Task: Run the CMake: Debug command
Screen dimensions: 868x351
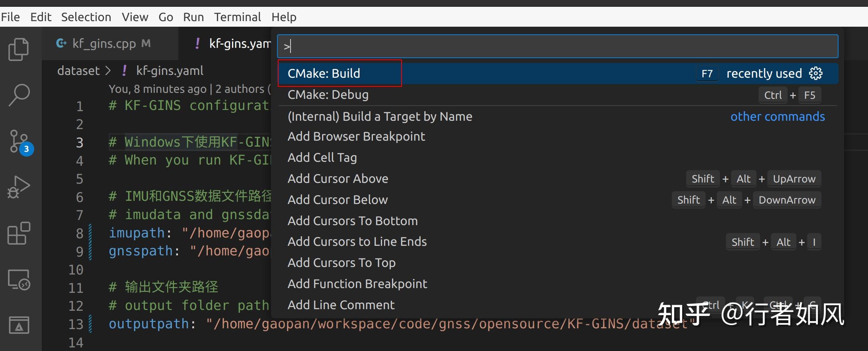Action: coord(328,95)
